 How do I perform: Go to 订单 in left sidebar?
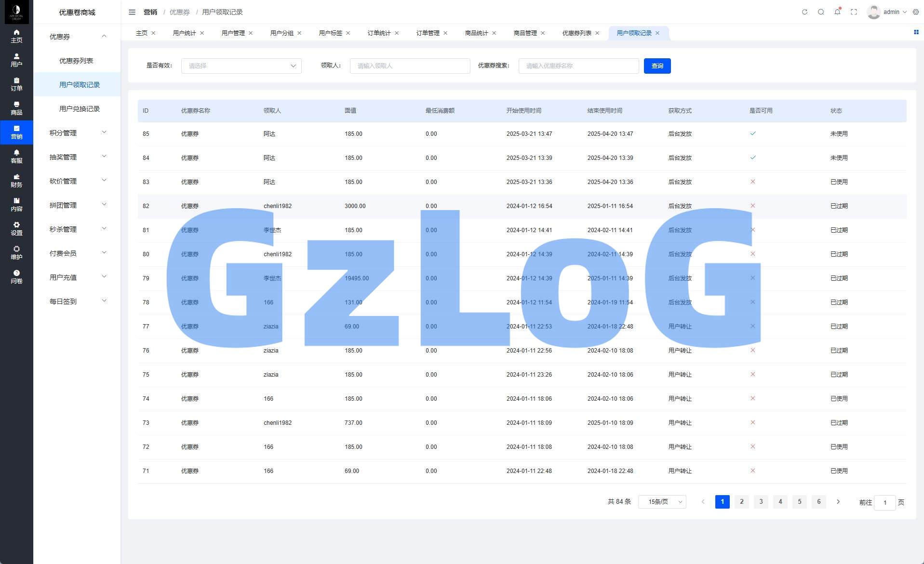(16, 84)
